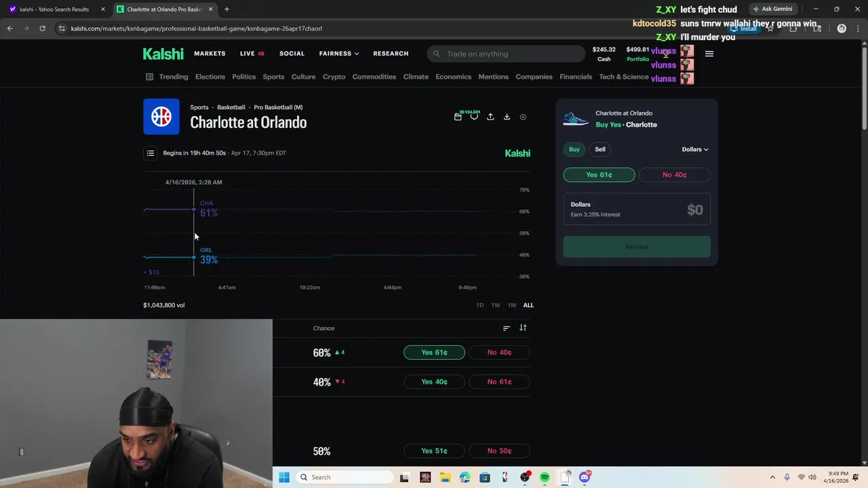Go to the Commodities category
868x488 pixels.
click(374, 77)
